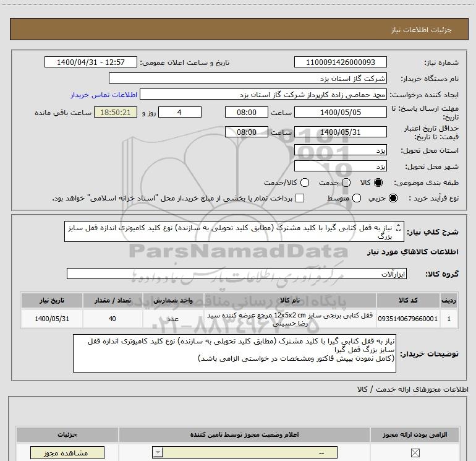Select the متوسط purchase type radio
Viewport: 476px width, 461px height.
pyautogui.click(x=357, y=198)
